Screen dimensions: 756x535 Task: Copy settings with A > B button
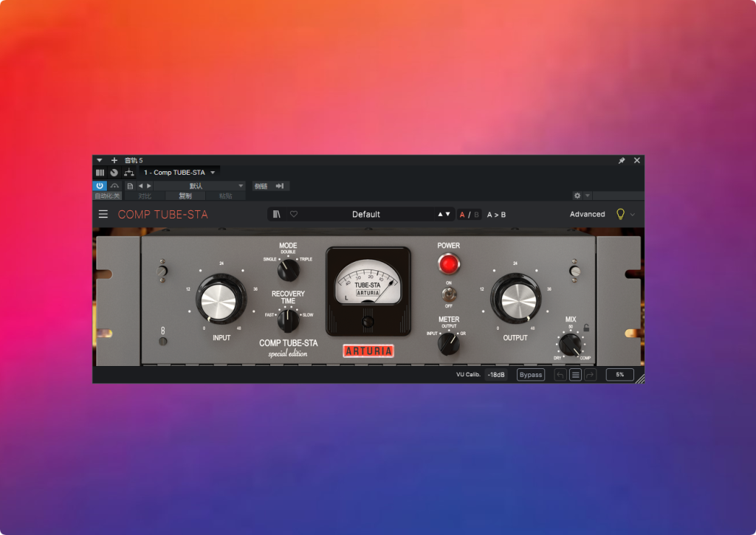496,215
